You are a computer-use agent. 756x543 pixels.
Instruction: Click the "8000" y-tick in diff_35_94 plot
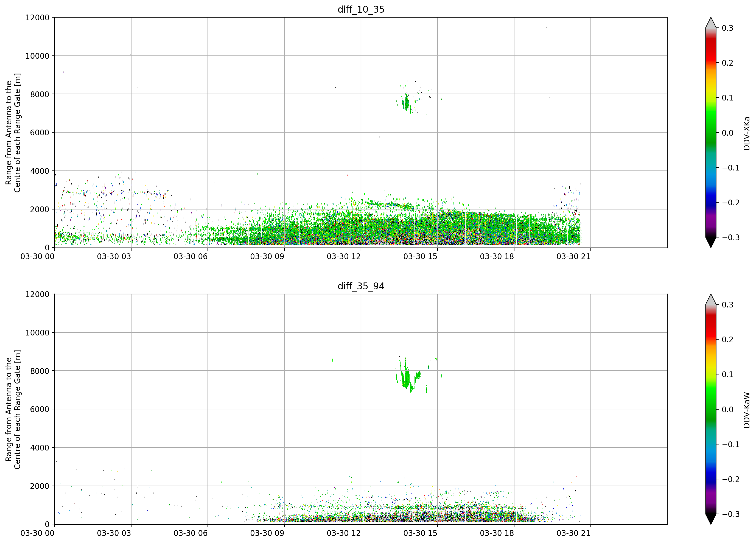click(40, 371)
